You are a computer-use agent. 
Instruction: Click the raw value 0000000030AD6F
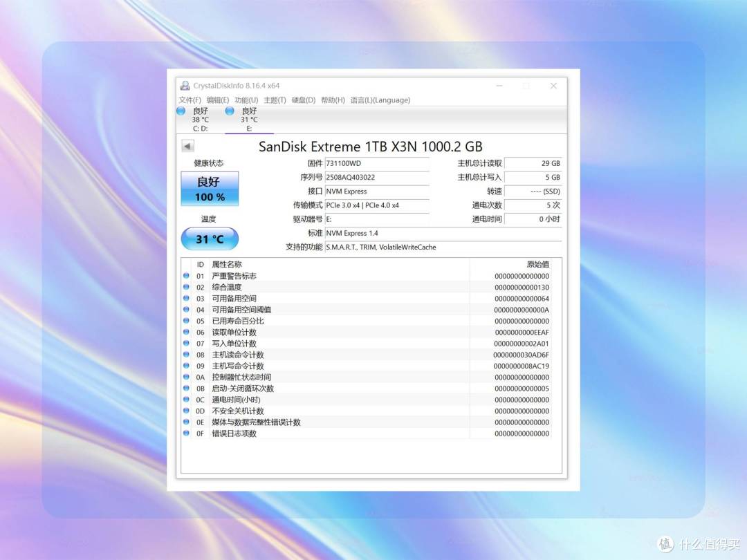(x=522, y=355)
